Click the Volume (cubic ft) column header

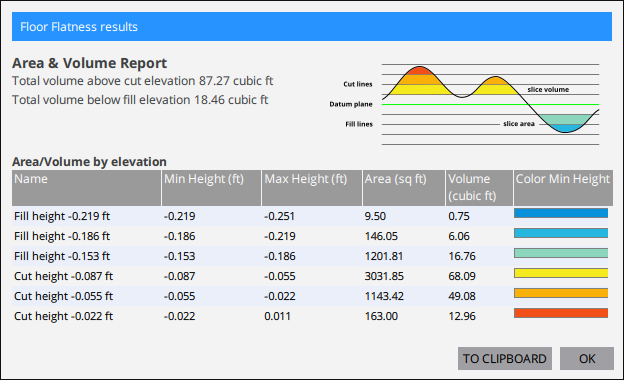click(479, 188)
